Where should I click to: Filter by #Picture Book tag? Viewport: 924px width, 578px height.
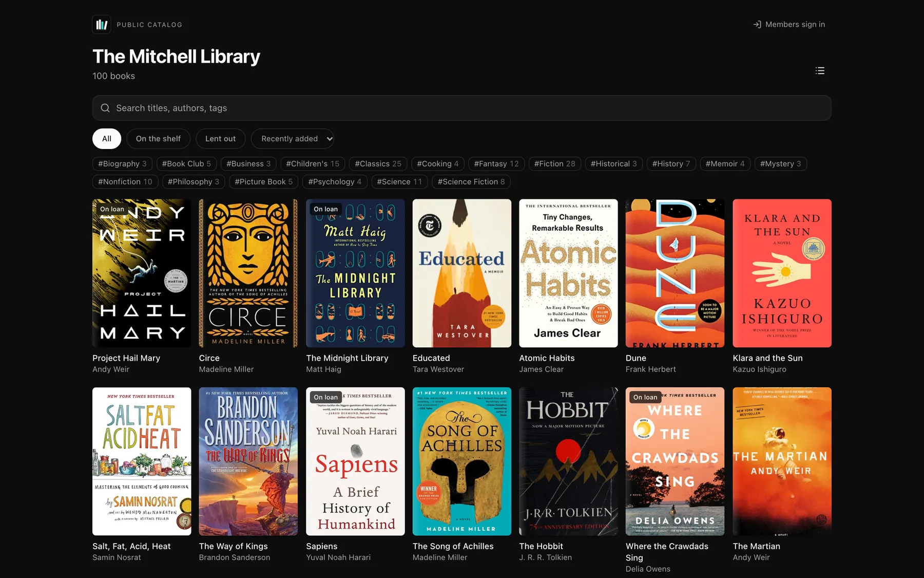tap(264, 182)
